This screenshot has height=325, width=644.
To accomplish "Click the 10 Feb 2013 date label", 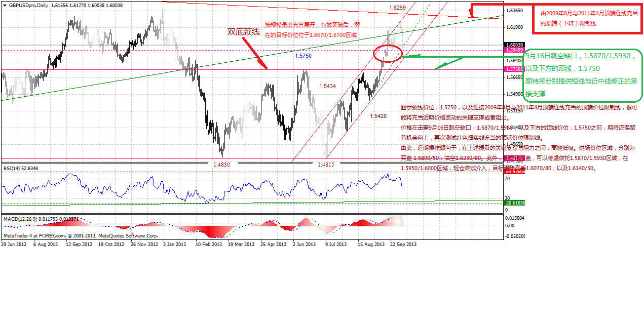I will click(209, 244).
